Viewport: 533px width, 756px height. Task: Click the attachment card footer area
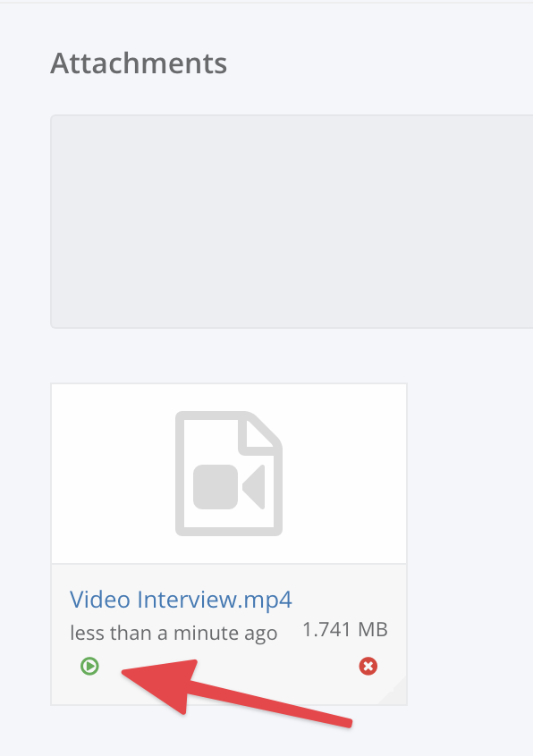tap(229, 634)
